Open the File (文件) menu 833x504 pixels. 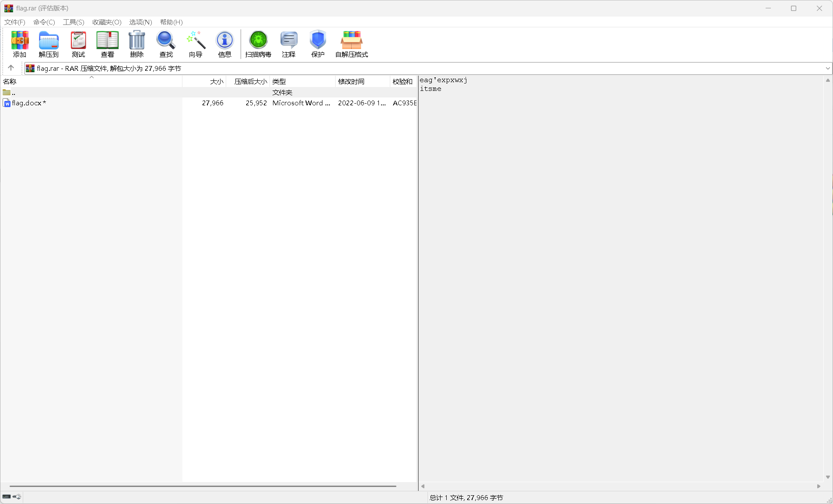tap(15, 22)
